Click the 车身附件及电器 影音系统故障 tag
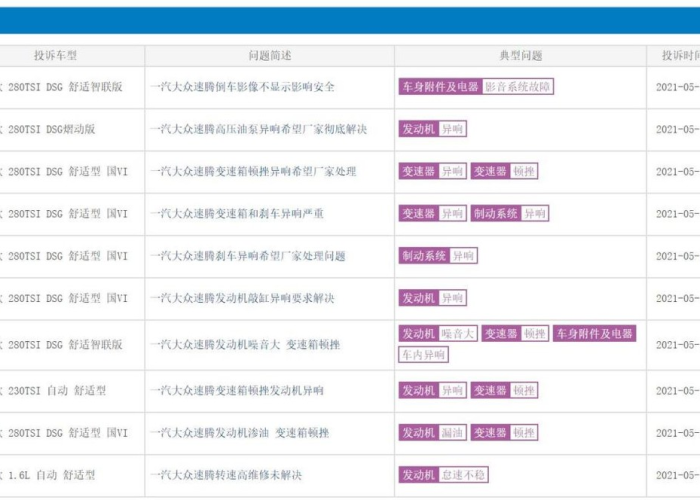700x500 pixels. (476, 87)
